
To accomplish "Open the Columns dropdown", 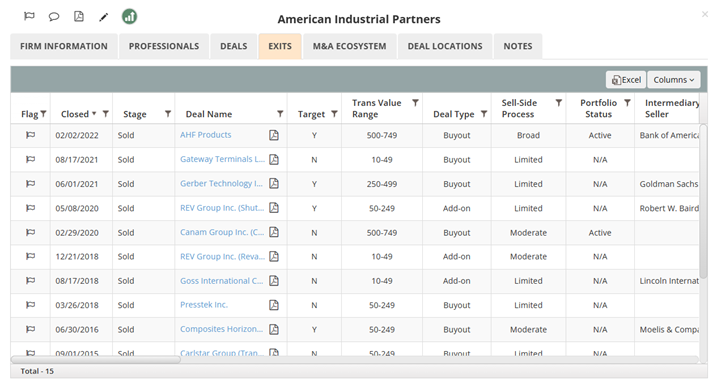I will tap(674, 80).
